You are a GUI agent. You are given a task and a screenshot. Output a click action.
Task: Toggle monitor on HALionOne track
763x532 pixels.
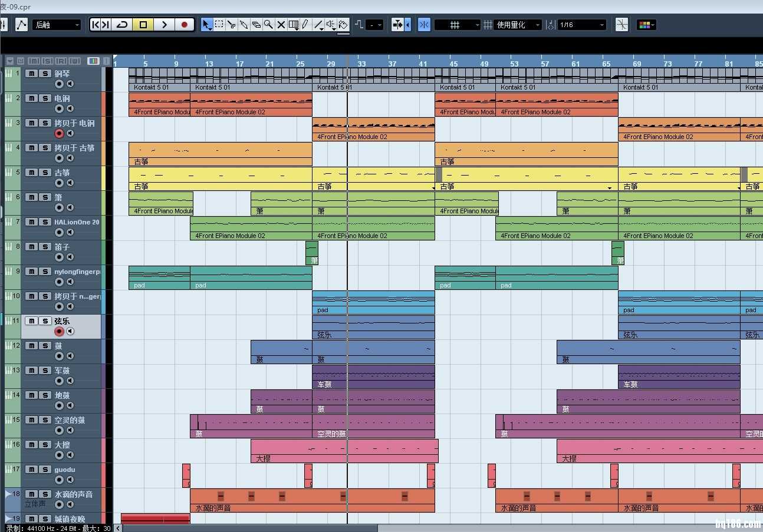point(70,233)
